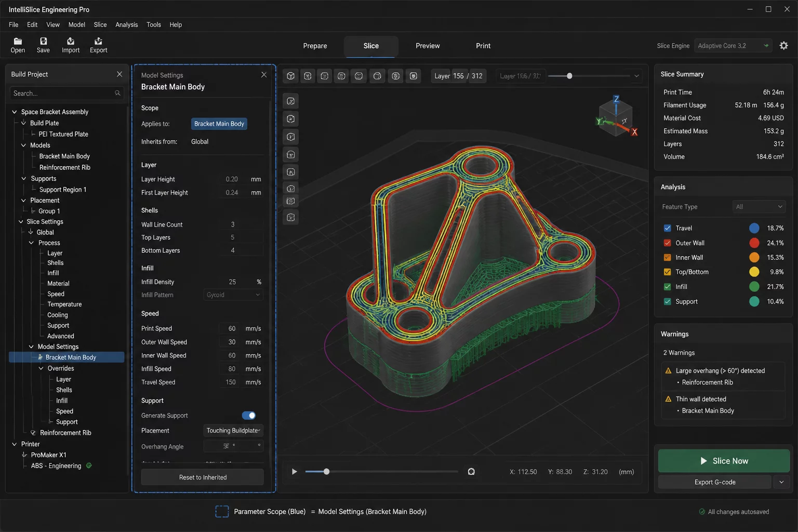Open settings via the gear icon

tap(783, 46)
